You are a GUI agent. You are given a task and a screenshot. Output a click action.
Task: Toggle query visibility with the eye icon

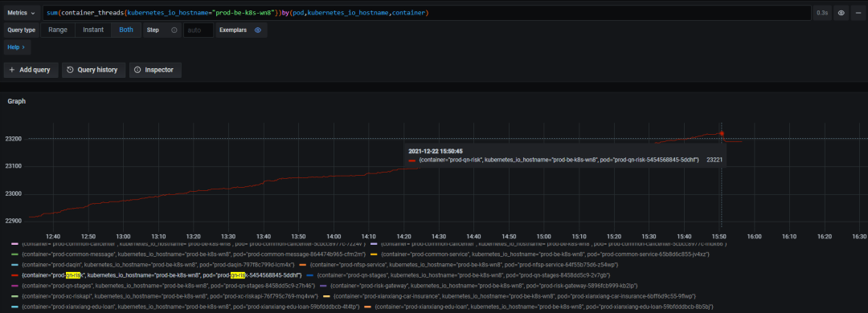(x=841, y=13)
